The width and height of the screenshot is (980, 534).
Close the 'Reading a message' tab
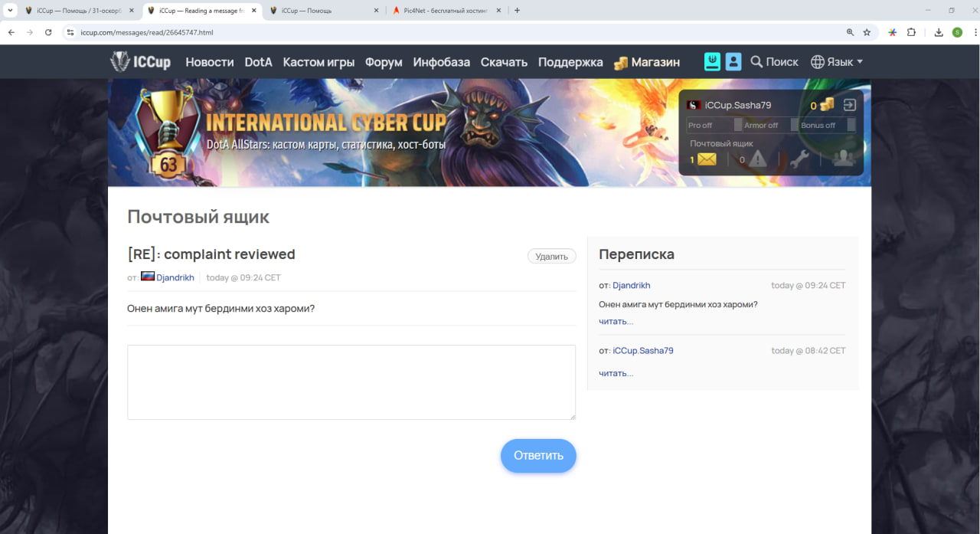click(253, 11)
